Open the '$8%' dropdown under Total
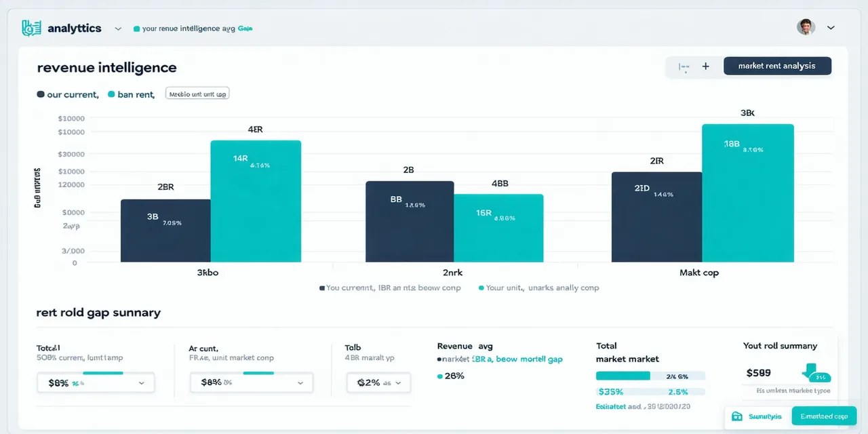The width and height of the screenshot is (868, 434). 96,382
